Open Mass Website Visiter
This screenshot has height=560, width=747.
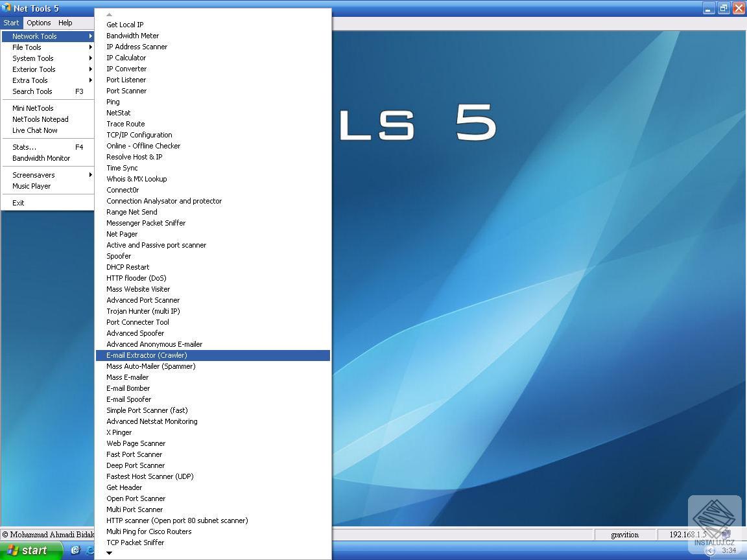tap(213, 289)
